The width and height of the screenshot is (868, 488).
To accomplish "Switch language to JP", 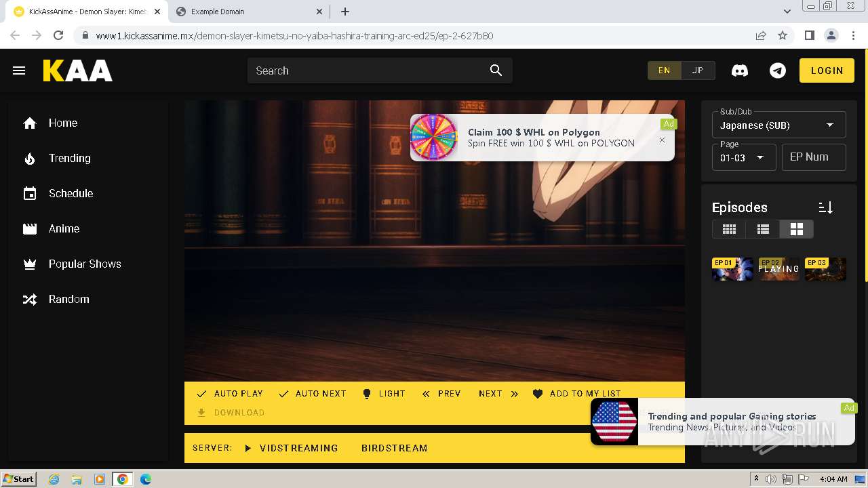I will pos(698,70).
